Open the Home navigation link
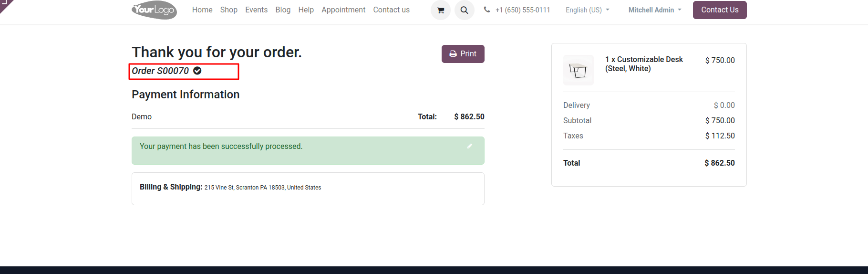 tap(202, 10)
